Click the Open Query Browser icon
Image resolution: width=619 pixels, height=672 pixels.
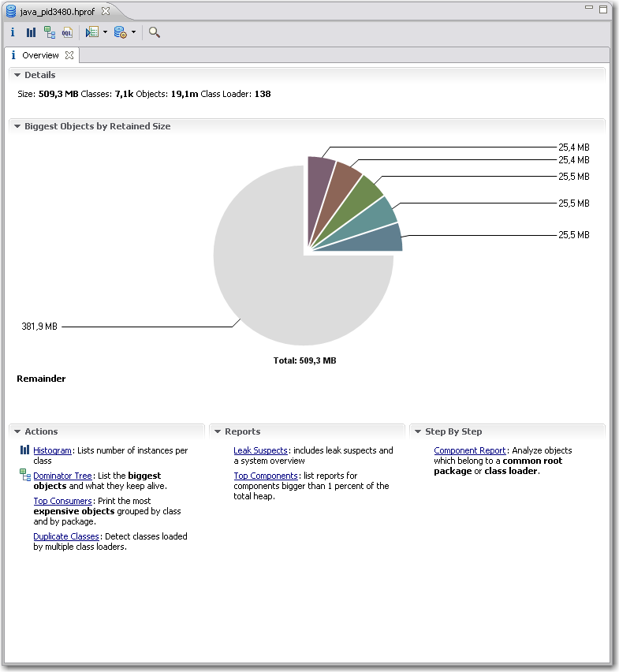(x=120, y=32)
